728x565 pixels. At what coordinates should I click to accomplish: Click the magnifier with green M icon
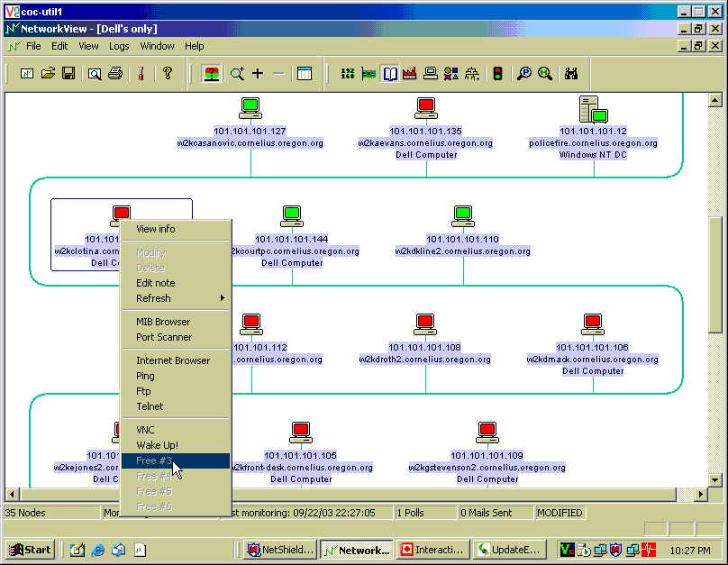(545, 73)
